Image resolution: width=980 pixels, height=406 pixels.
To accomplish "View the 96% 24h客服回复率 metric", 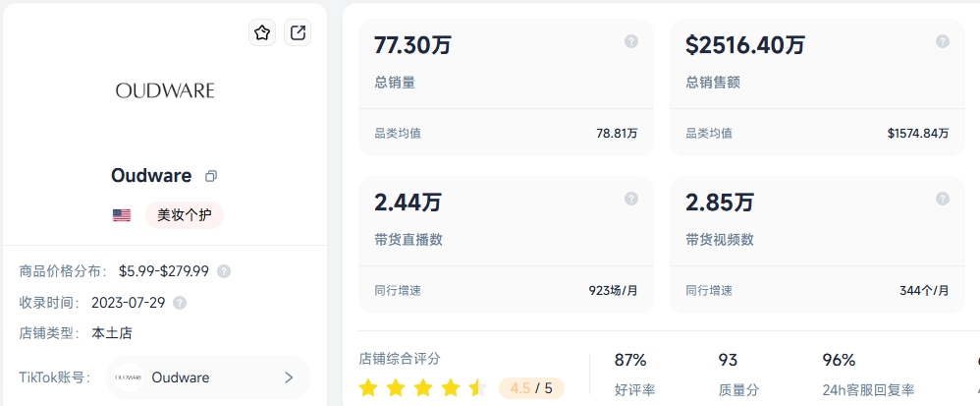I will [x=868, y=375].
